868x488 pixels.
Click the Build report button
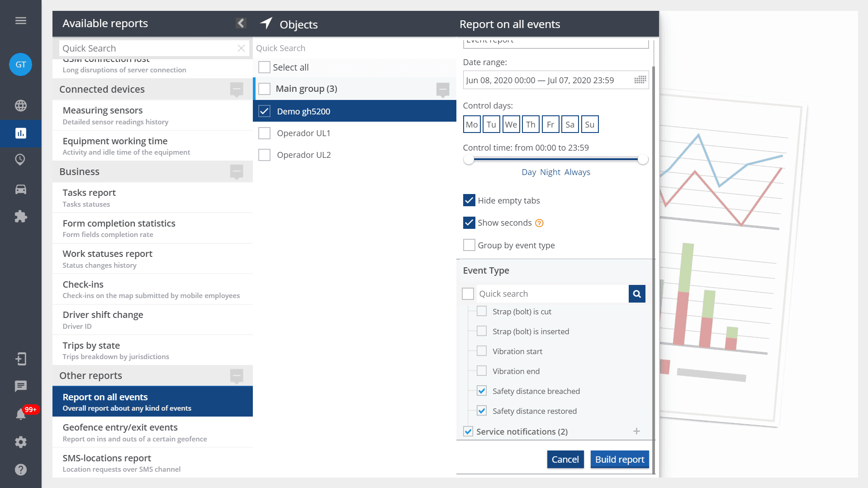point(619,460)
